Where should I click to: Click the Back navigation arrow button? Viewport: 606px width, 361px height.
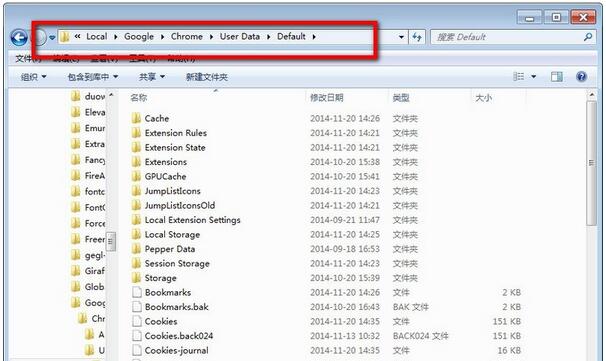coord(19,37)
